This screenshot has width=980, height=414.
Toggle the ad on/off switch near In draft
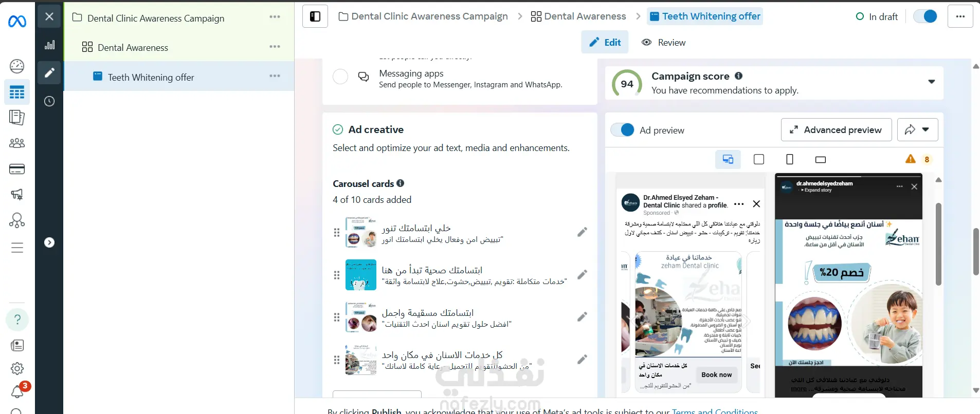coord(925,16)
